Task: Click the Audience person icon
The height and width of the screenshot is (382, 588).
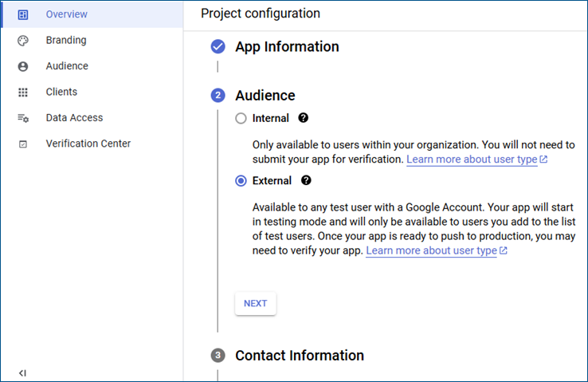Action: point(23,66)
